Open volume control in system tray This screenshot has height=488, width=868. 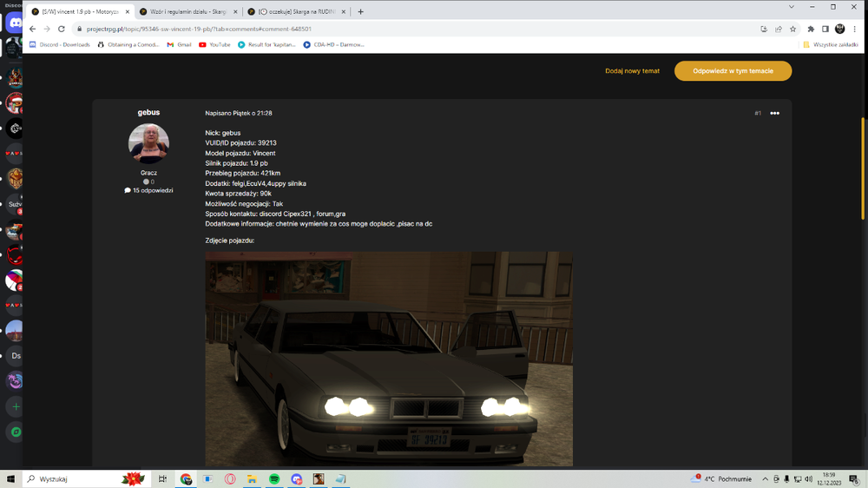809,479
